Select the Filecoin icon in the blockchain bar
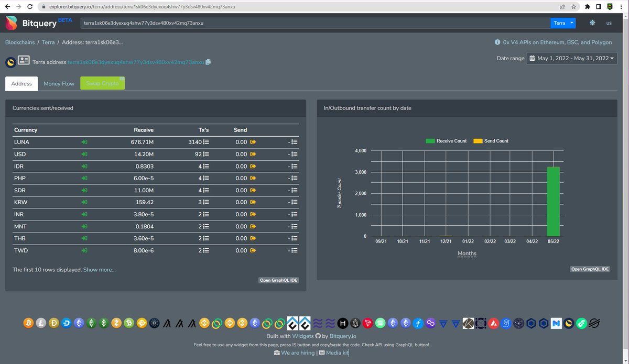Screen dimensions: 629x364 tap(418, 324)
